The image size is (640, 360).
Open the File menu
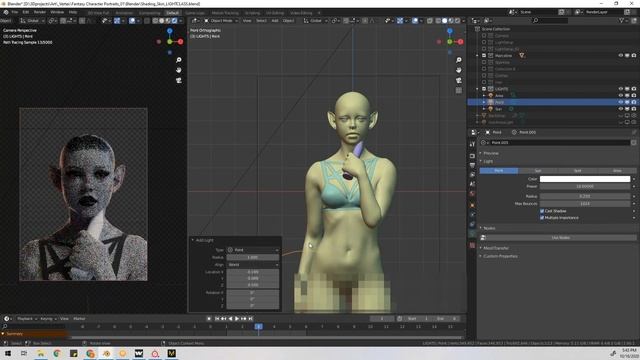[x=15, y=12]
